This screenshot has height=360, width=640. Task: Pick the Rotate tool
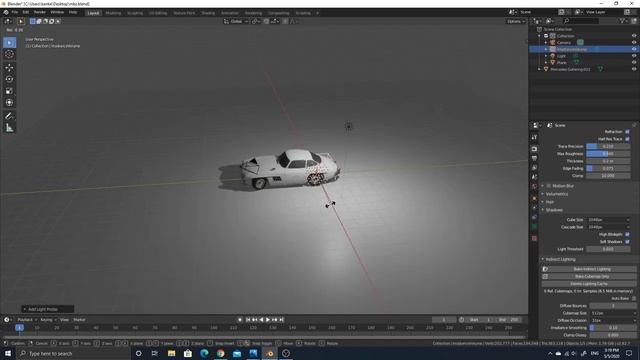point(9,79)
